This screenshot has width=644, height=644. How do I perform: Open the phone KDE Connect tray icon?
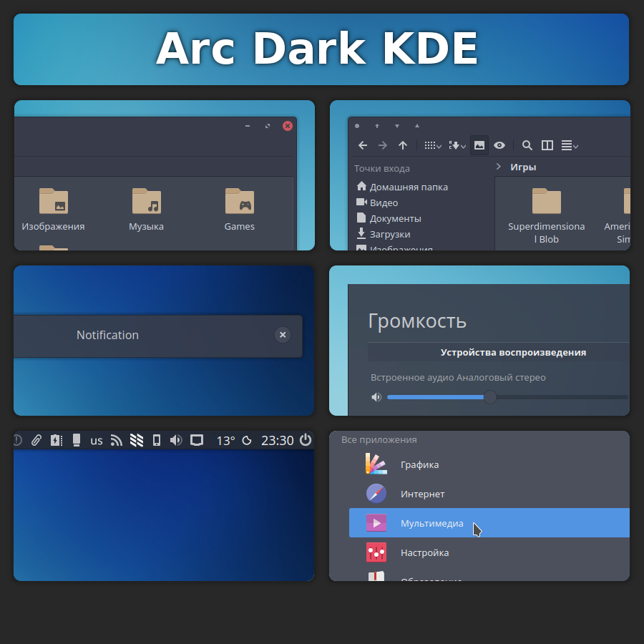click(157, 440)
